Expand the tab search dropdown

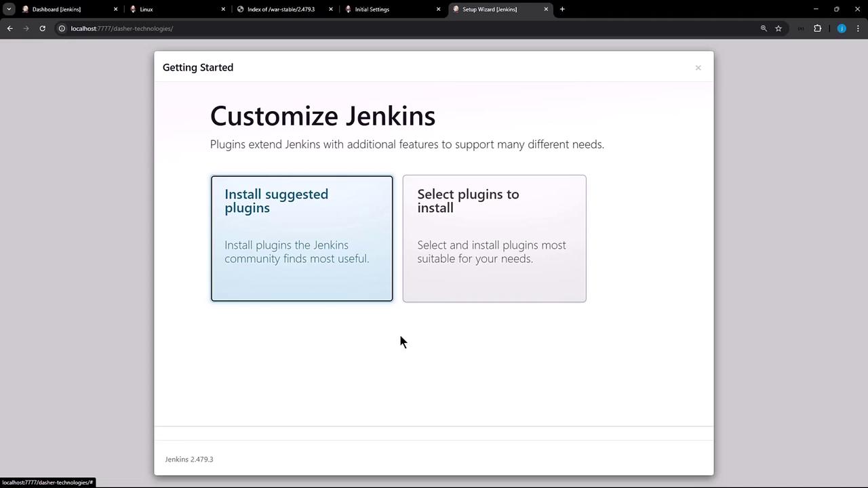(9, 9)
